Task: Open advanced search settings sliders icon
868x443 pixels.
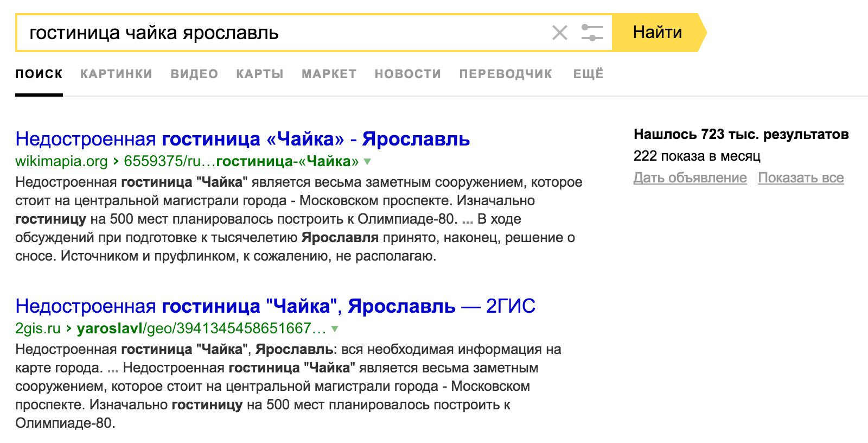Action: (x=592, y=33)
